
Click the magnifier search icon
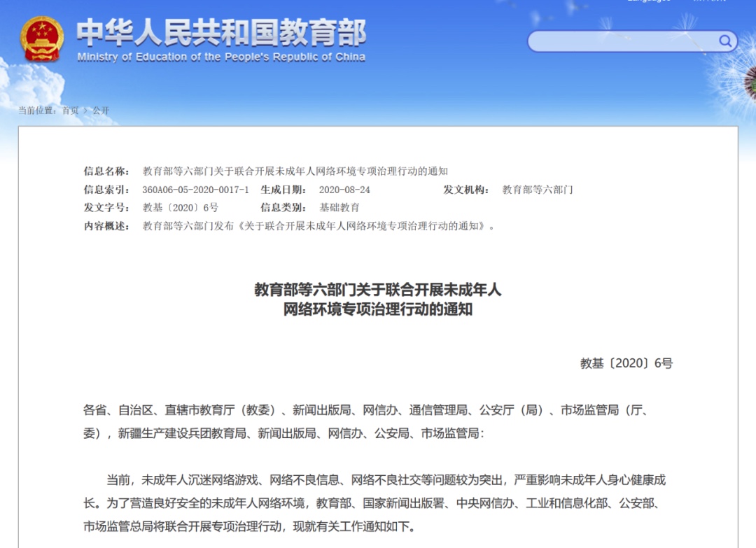pyautogui.click(x=725, y=41)
